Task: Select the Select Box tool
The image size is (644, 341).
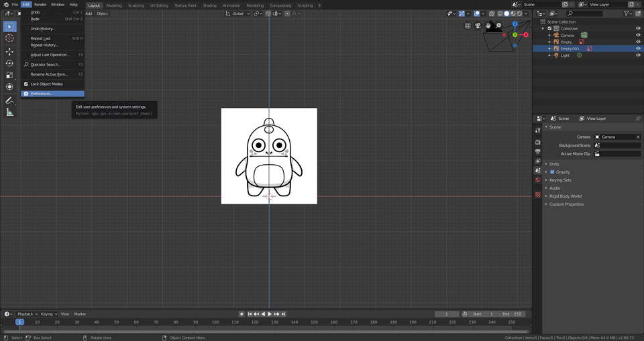Action: pos(9,27)
